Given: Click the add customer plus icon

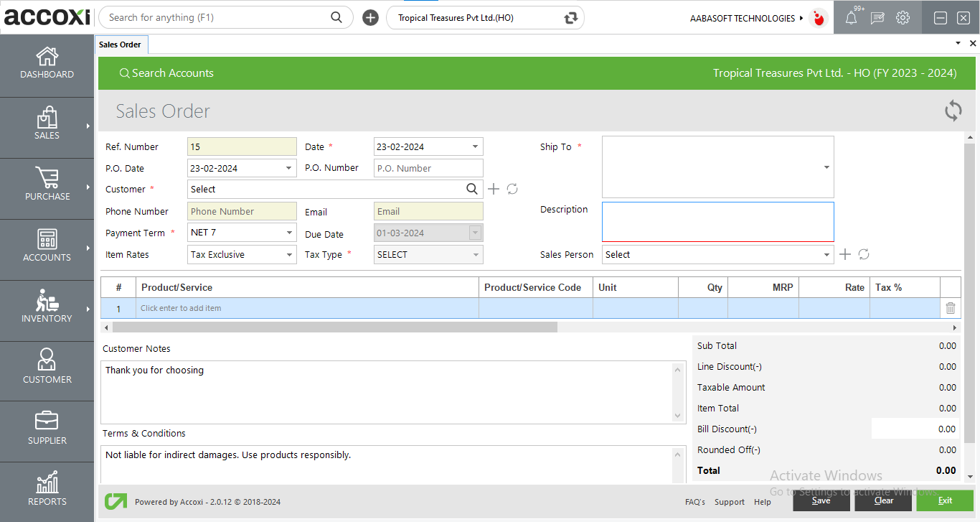Looking at the screenshot, I should point(494,189).
